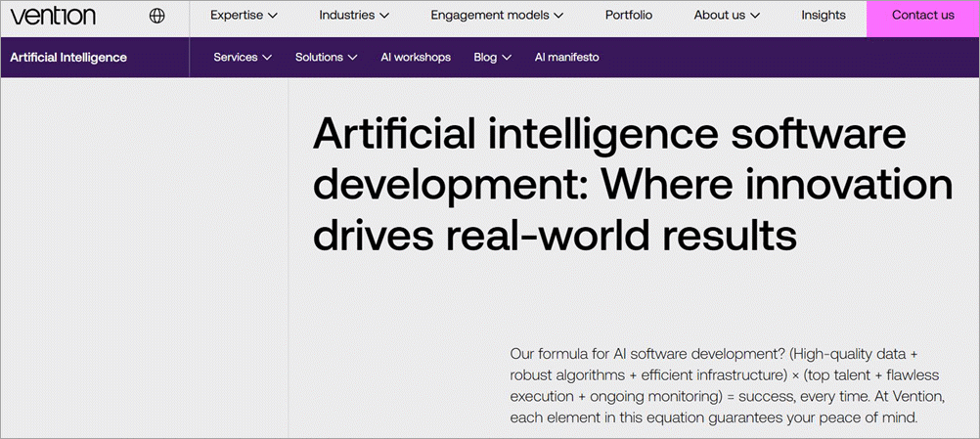
Task: Click the chevron arrow beside Blog
Action: (x=507, y=58)
